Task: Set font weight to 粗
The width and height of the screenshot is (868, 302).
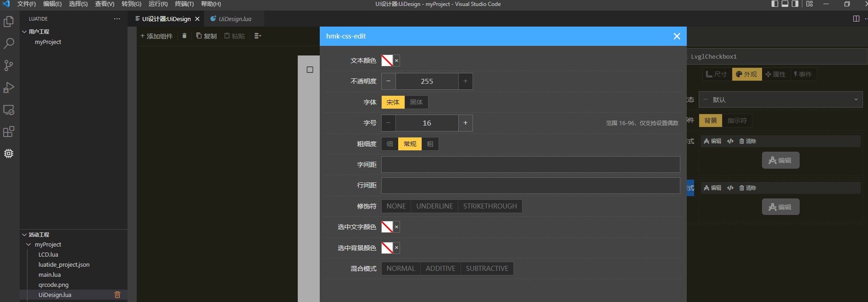Action: pos(430,144)
